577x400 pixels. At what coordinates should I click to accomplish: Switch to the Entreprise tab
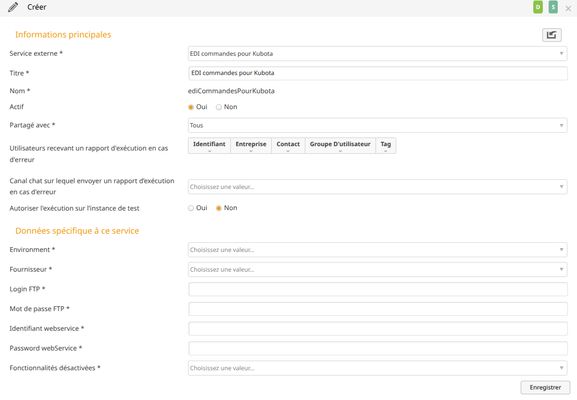251,145
